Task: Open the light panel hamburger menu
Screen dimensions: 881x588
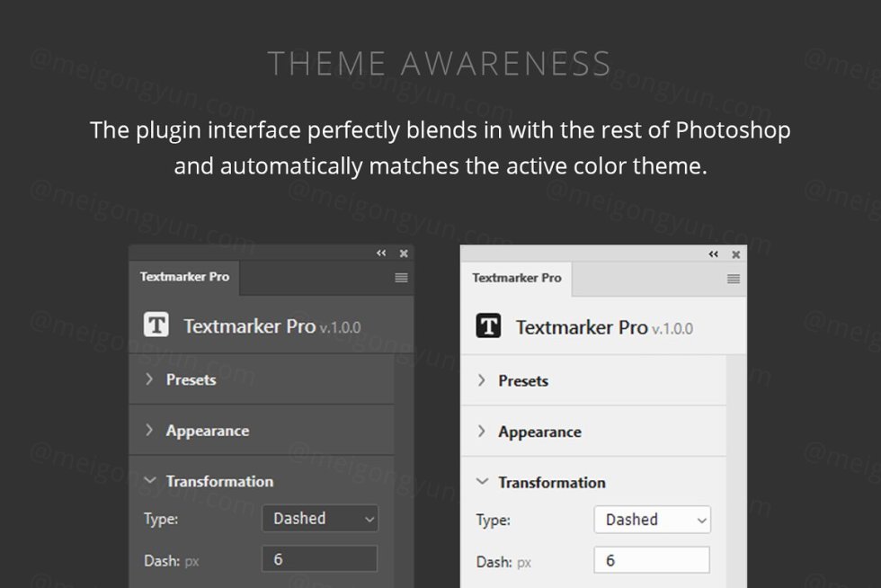Action: (x=734, y=279)
